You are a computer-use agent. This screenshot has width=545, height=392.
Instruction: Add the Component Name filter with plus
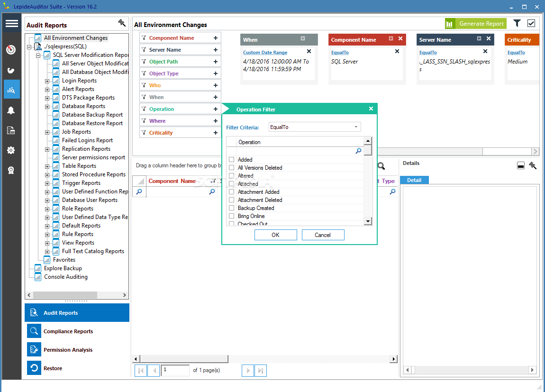pyautogui.click(x=216, y=38)
